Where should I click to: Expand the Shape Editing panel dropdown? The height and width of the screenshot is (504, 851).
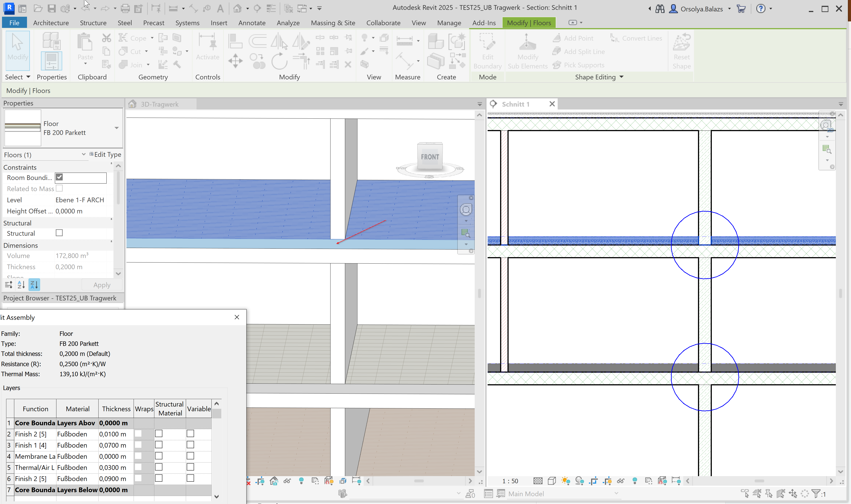pos(621,77)
